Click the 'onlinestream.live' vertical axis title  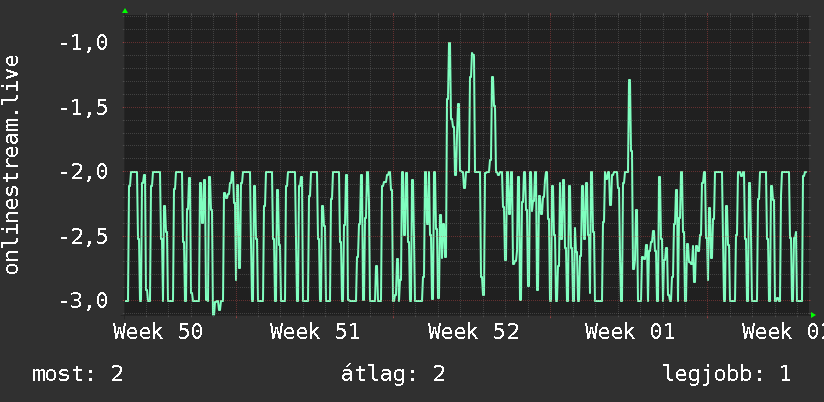11,164
